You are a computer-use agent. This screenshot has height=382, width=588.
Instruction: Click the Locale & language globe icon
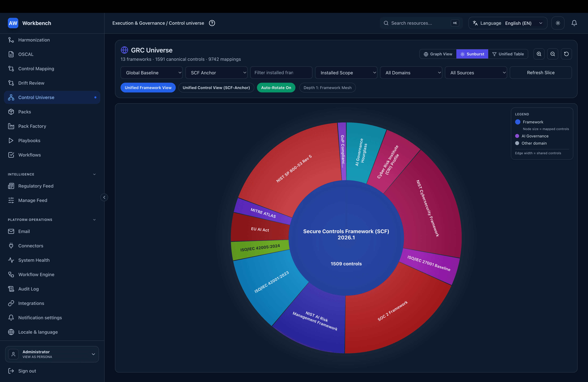click(x=11, y=332)
